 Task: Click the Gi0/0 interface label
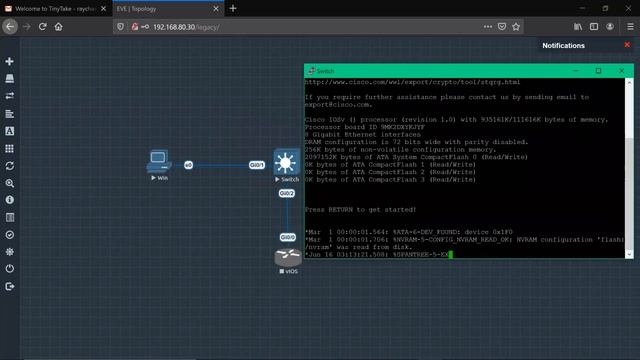[288, 237]
